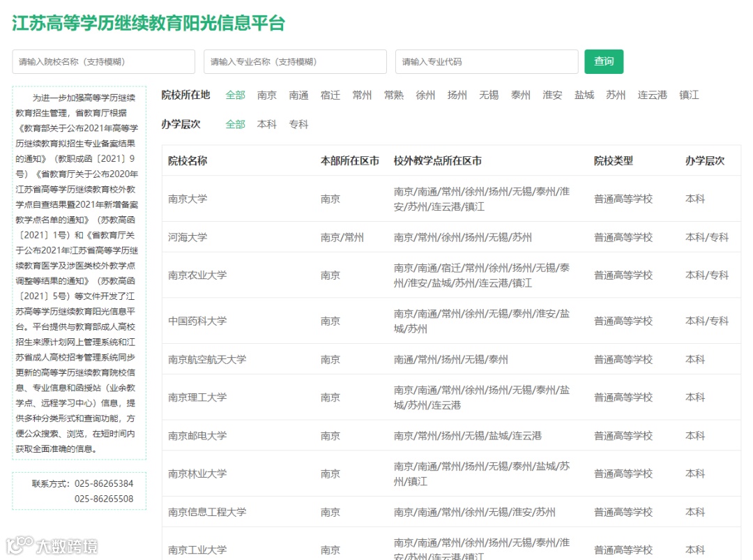This screenshot has width=753, height=560.
Task: Filter schools by 常州 location
Action: pyautogui.click(x=362, y=95)
